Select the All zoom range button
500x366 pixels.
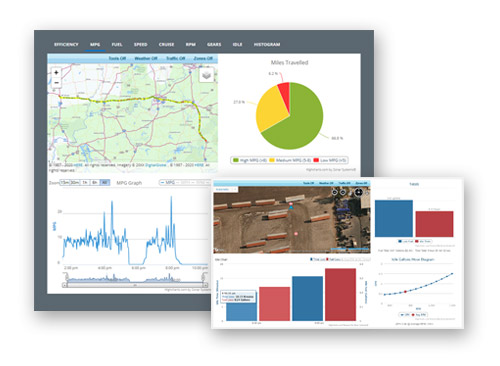[105, 182]
